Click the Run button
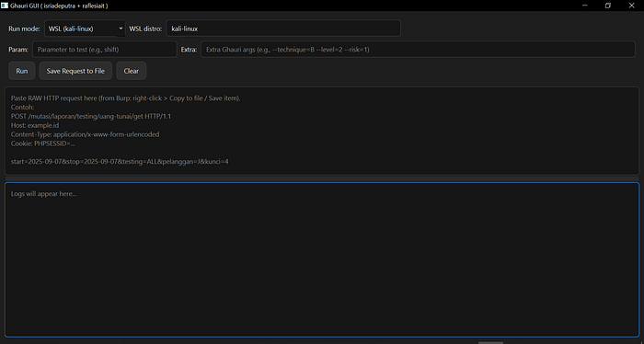This screenshot has width=644, height=344. click(22, 71)
